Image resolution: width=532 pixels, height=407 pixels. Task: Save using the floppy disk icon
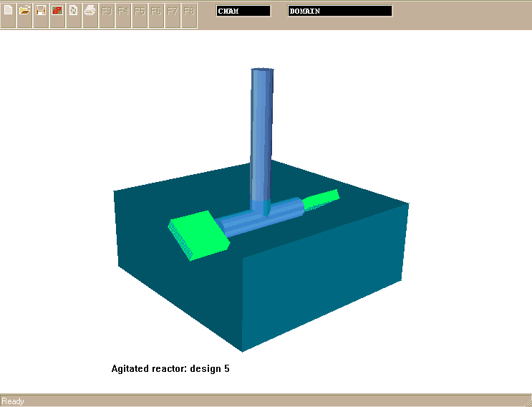[41, 11]
